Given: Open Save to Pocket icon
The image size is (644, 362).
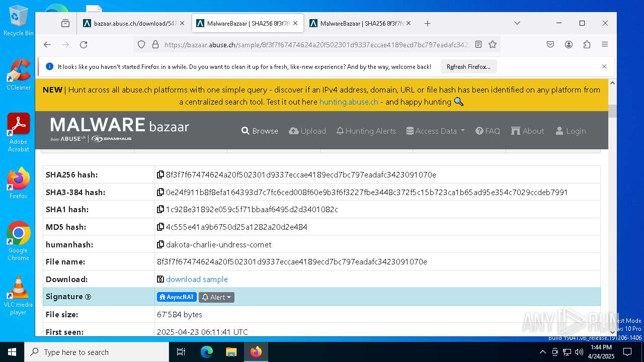Looking at the screenshot, I should (550, 44).
